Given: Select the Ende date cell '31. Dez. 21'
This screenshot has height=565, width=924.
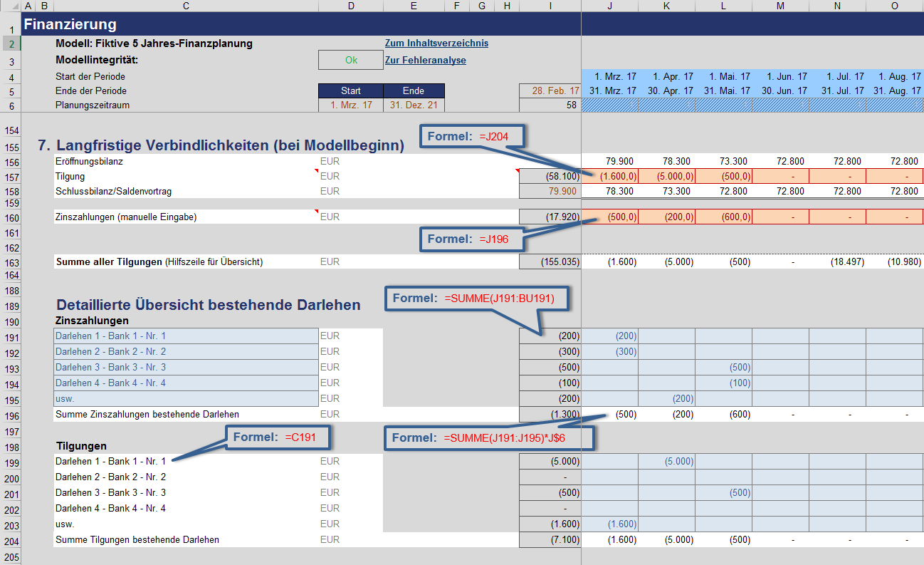Looking at the screenshot, I should click(x=414, y=105).
